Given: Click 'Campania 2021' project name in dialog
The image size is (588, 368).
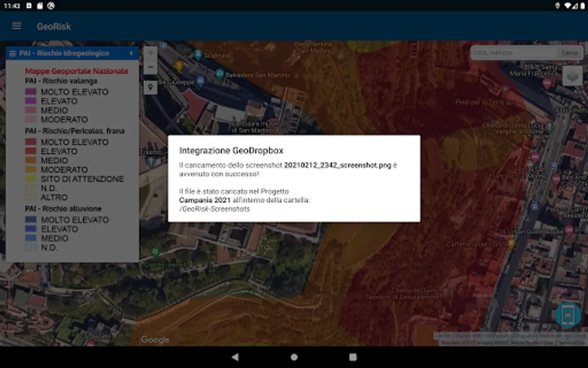Looking at the screenshot, I should point(205,200).
